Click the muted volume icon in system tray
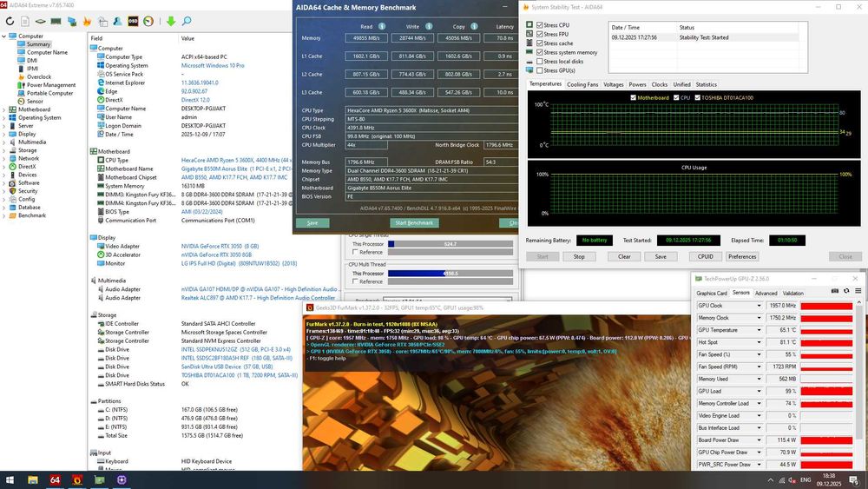The width and height of the screenshot is (868, 489). tap(792, 479)
